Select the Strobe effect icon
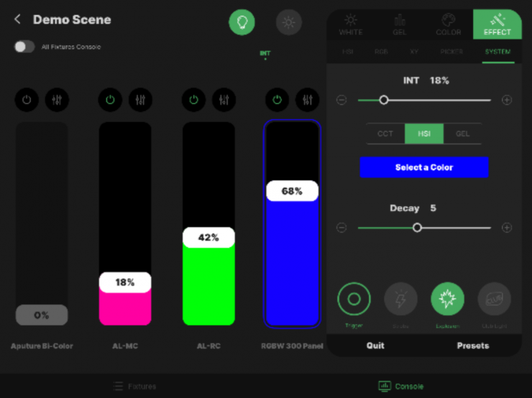The width and height of the screenshot is (532, 398). pyautogui.click(x=400, y=299)
